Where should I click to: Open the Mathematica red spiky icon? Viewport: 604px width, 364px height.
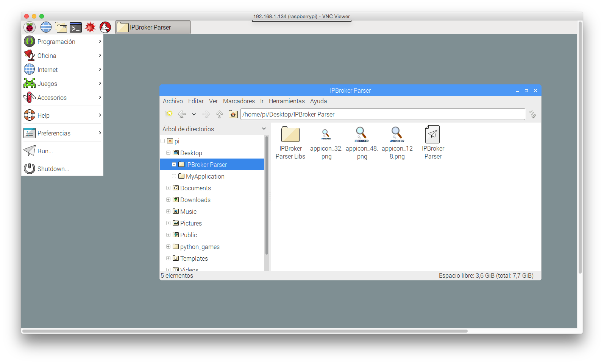coord(90,27)
